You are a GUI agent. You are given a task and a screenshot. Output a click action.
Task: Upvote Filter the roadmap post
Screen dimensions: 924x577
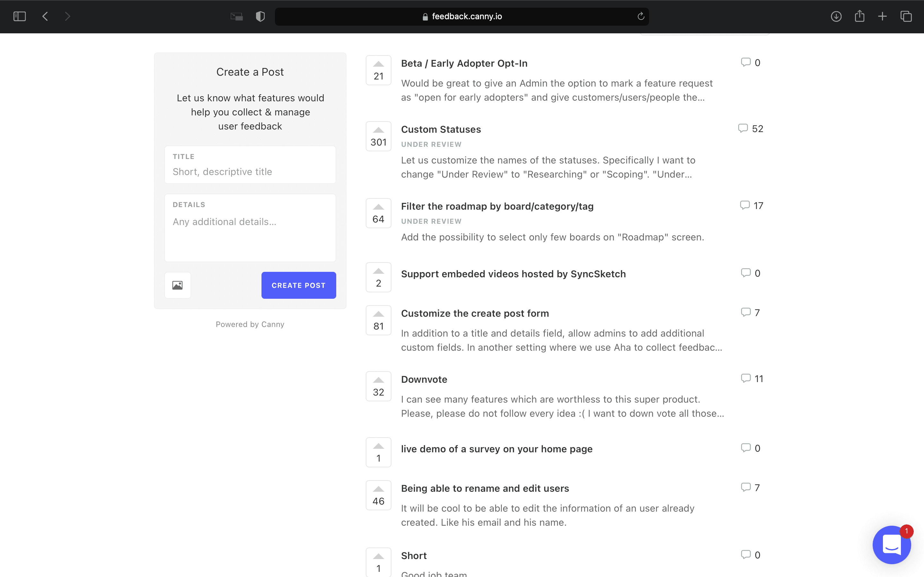378,213
